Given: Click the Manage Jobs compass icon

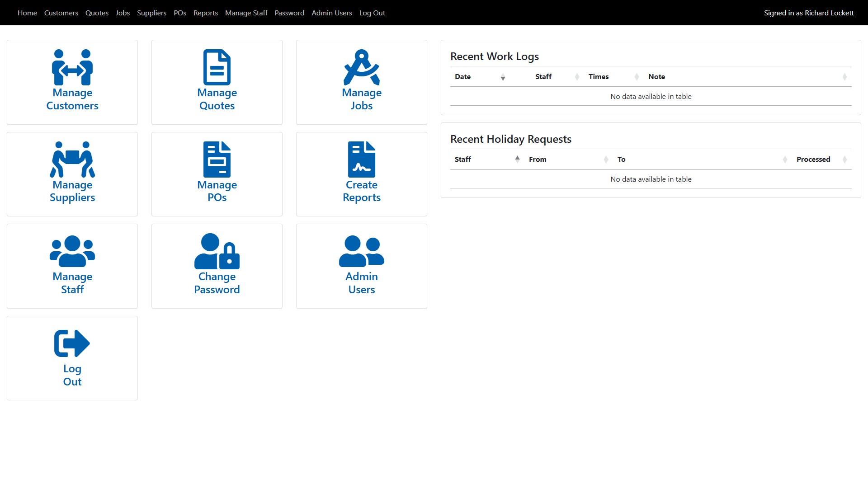Looking at the screenshot, I should tap(362, 67).
